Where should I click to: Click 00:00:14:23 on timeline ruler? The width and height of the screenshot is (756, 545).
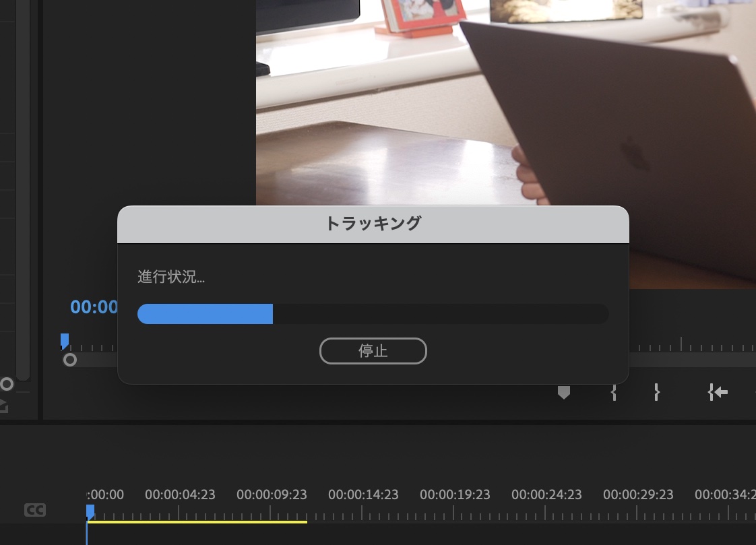point(363,494)
